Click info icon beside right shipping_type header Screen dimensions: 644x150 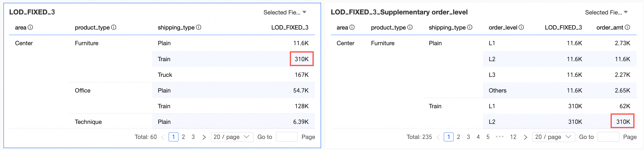click(x=470, y=27)
